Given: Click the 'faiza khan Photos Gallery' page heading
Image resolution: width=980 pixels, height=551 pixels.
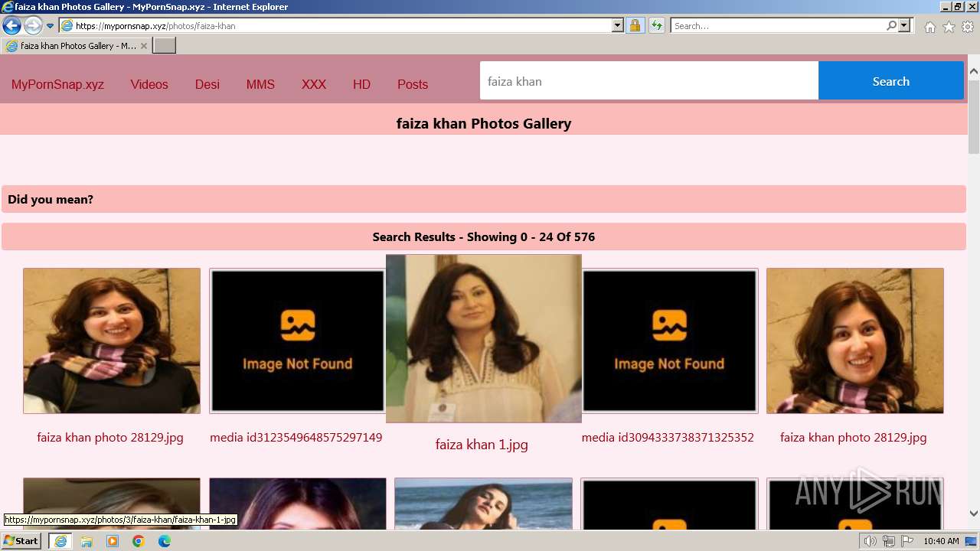Looking at the screenshot, I should (x=484, y=124).
